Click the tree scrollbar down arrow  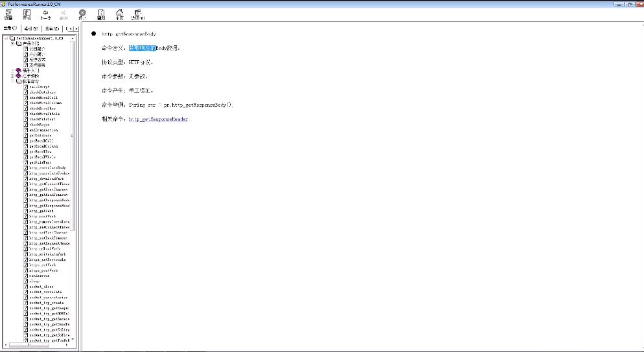73,340
